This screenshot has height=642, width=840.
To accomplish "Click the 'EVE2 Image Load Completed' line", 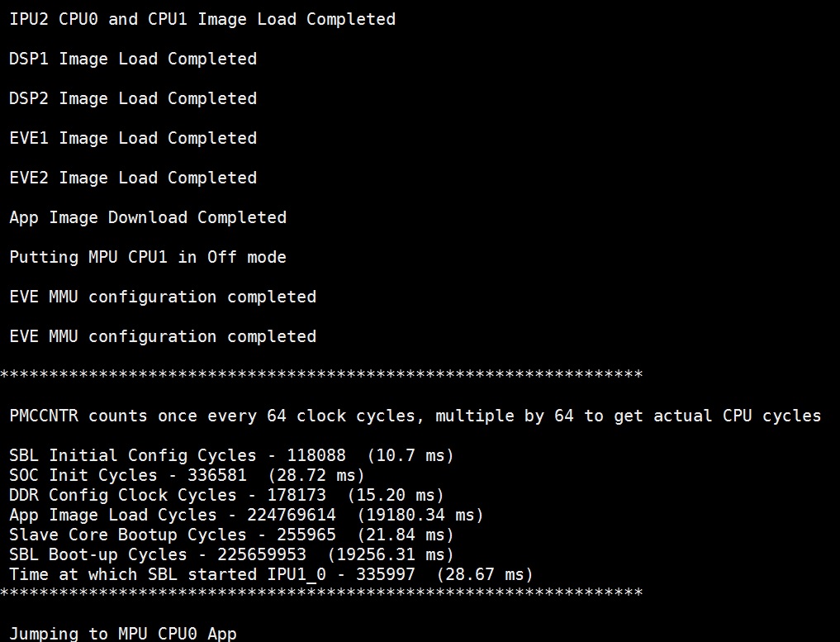I will pos(133,178).
